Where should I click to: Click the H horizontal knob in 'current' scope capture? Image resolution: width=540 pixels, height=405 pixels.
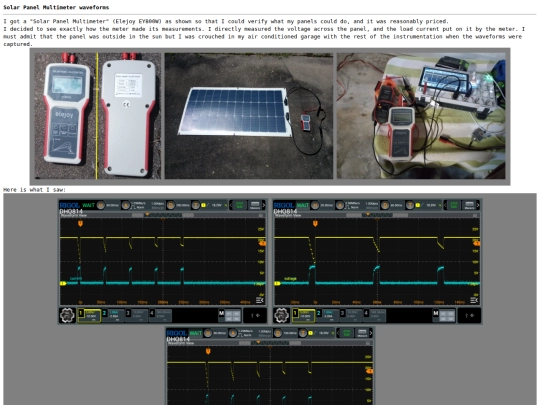coord(101,205)
